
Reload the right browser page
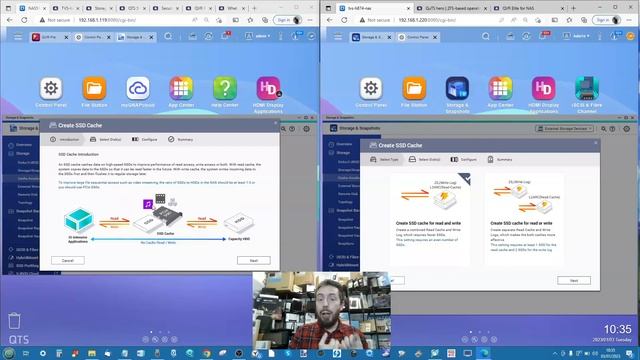344,20
